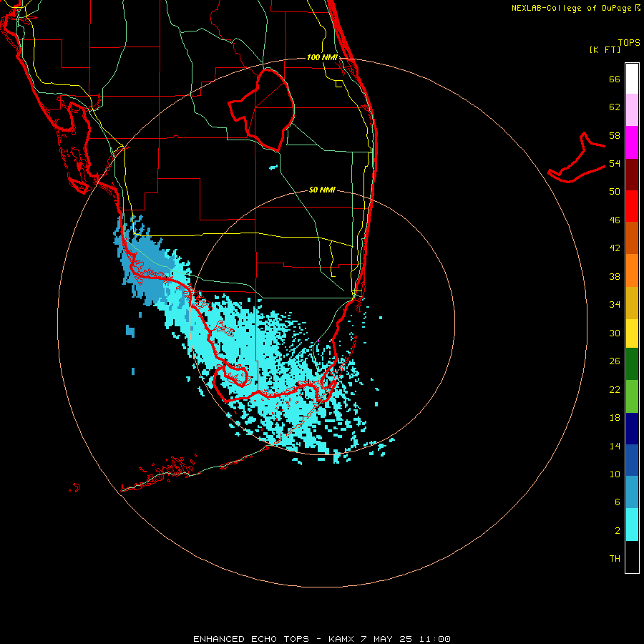Screen dimensions: 644x644
Task: Click the black TH legend swatch
Action: coord(632,557)
